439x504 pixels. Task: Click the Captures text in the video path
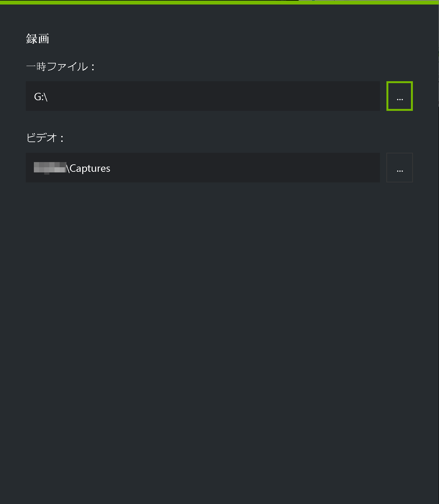[x=90, y=168]
